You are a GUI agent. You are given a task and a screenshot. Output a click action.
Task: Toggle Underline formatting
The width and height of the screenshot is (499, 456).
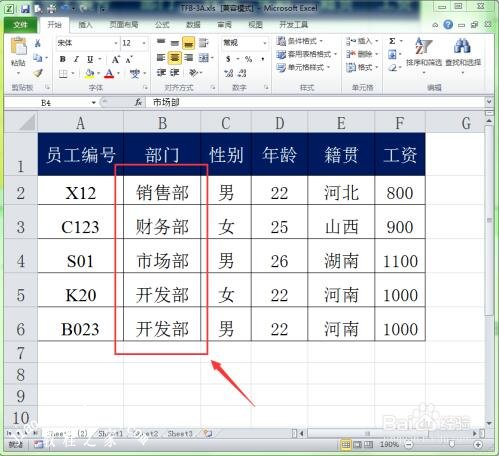pyautogui.click(x=90, y=59)
